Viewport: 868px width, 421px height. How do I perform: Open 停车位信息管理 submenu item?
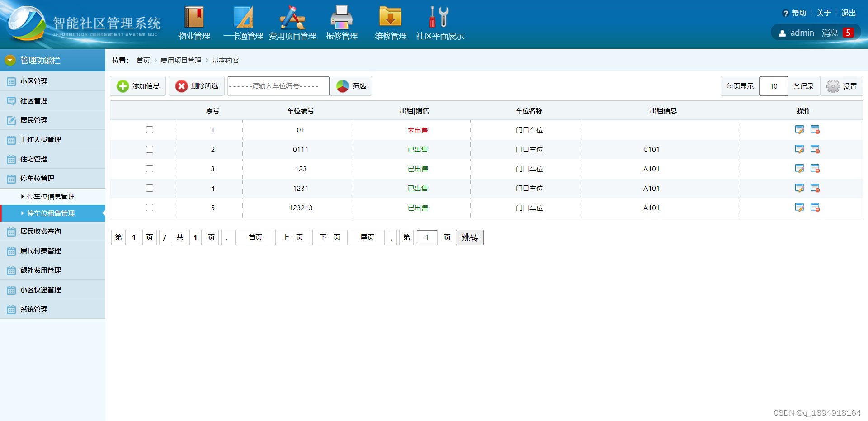(52, 197)
